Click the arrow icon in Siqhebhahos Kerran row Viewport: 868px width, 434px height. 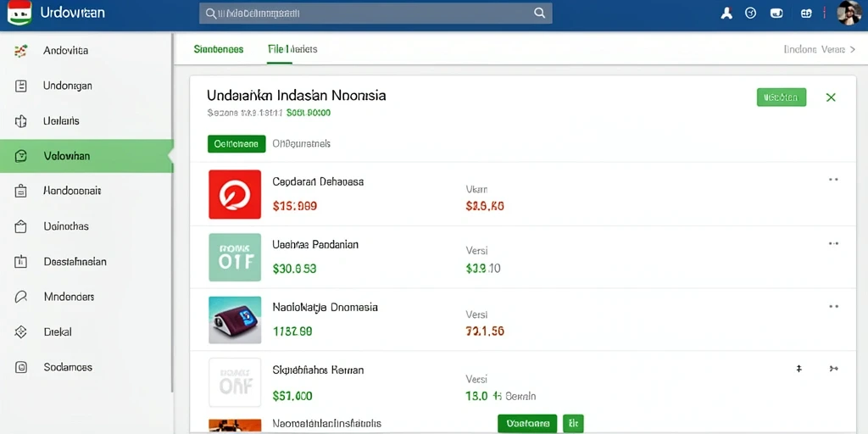click(834, 369)
